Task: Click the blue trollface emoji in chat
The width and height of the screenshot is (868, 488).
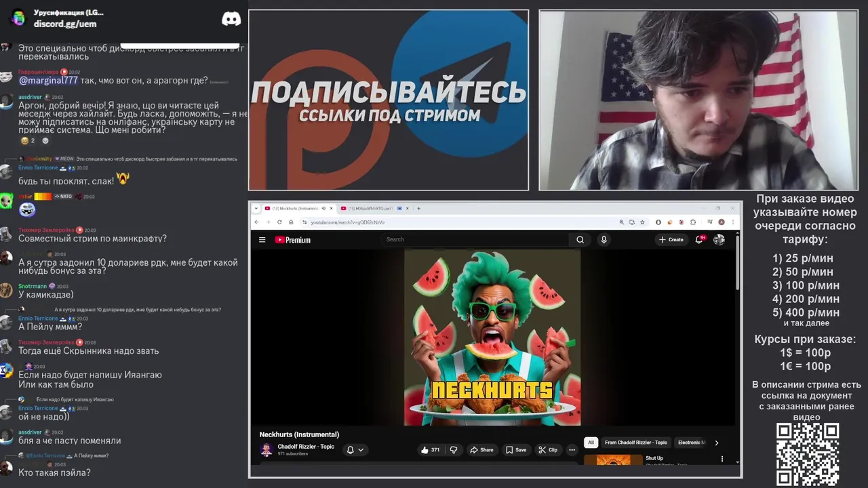Action: [27, 210]
